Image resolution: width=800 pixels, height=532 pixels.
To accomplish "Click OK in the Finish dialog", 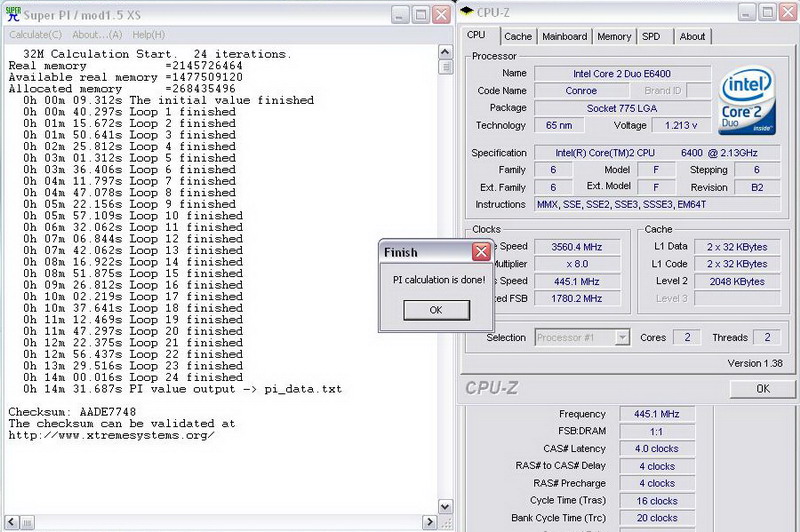I will [436, 310].
